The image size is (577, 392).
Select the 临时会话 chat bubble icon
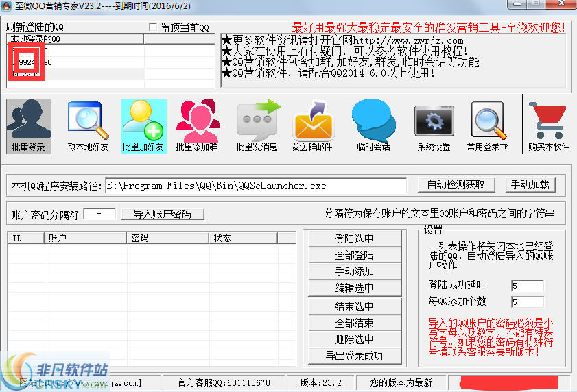coord(373,126)
